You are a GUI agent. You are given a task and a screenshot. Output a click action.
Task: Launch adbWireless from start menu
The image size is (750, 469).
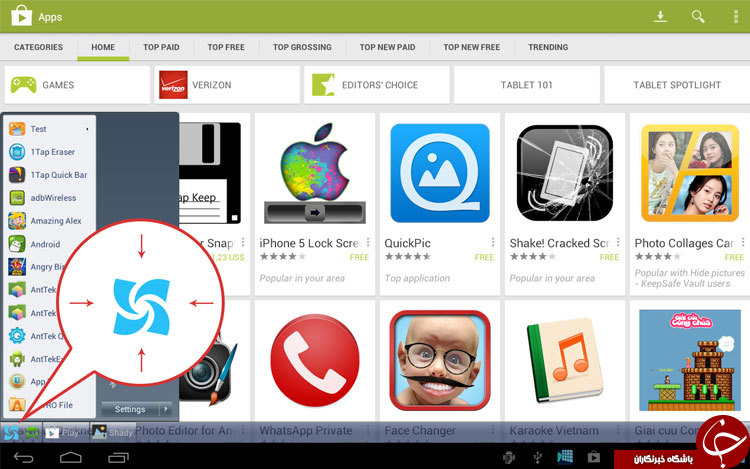[x=49, y=197]
